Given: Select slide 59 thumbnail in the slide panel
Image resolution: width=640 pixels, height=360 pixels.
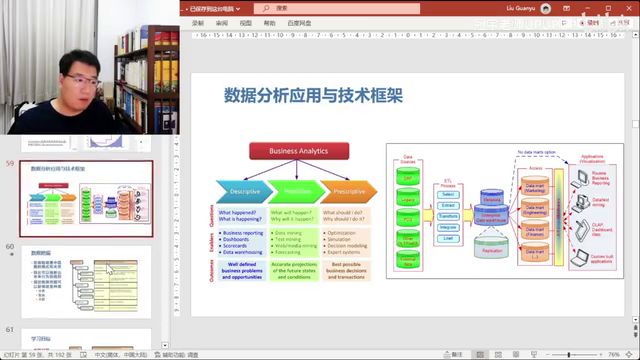Looking at the screenshot, I should pos(86,198).
